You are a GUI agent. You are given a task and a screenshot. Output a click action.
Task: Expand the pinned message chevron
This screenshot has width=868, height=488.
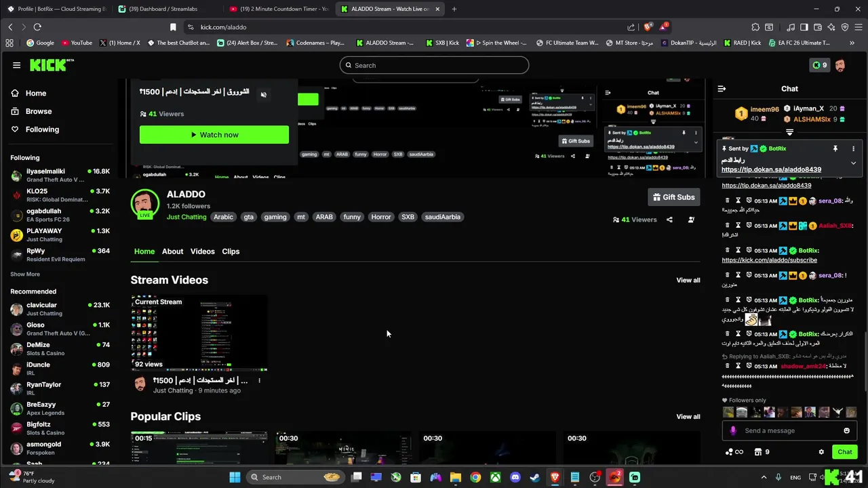[853, 163]
